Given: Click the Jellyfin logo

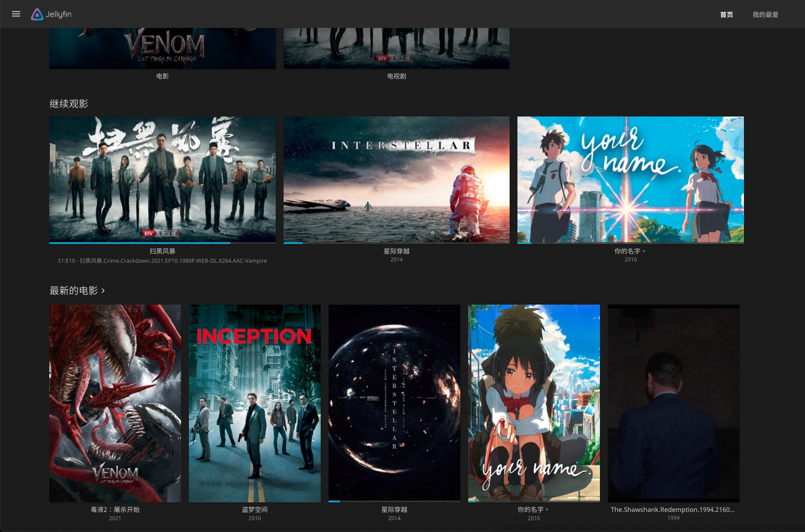Looking at the screenshot, I should (x=51, y=14).
